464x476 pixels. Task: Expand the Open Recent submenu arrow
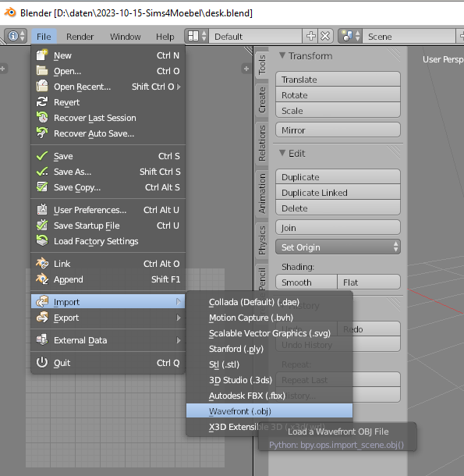[x=179, y=87]
